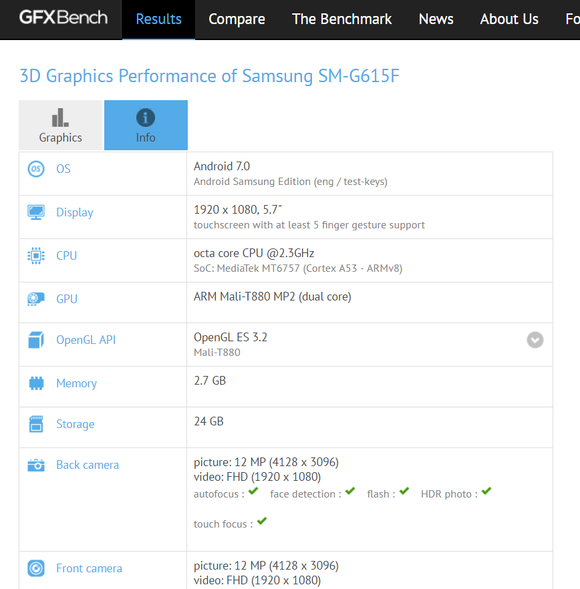Open the About Us page

(x=509, y=19)
